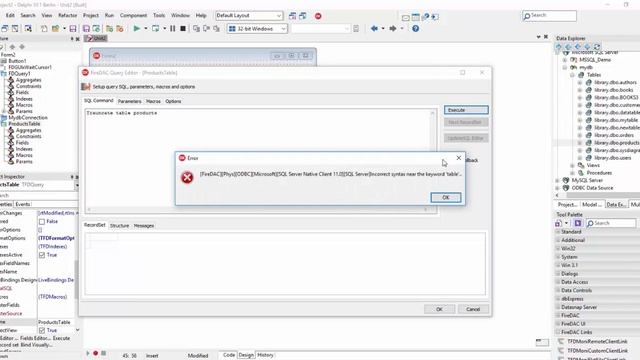Open the Tools menu
The width and height of the screenshot is (640, 360).
click(159, 16)
